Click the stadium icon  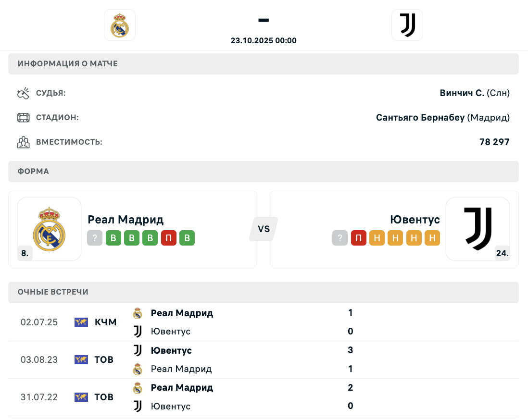pos(24,118)
